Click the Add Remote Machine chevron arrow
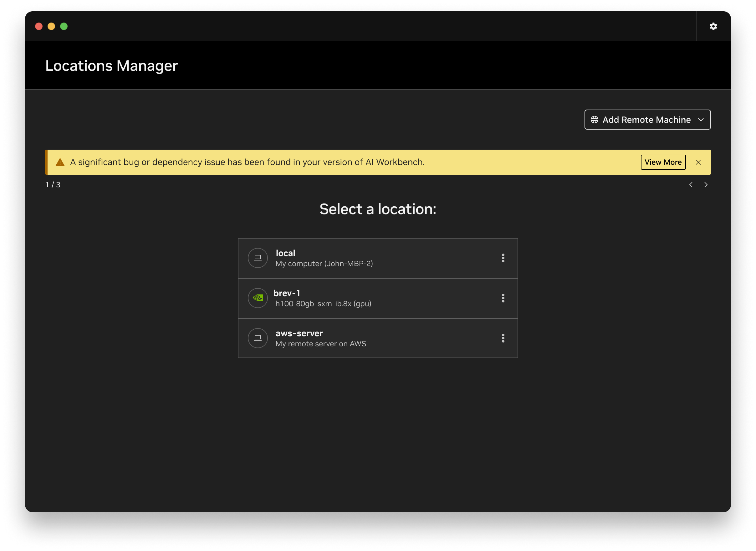Screen dimensions: 756x551 click(x=701, y=120)
